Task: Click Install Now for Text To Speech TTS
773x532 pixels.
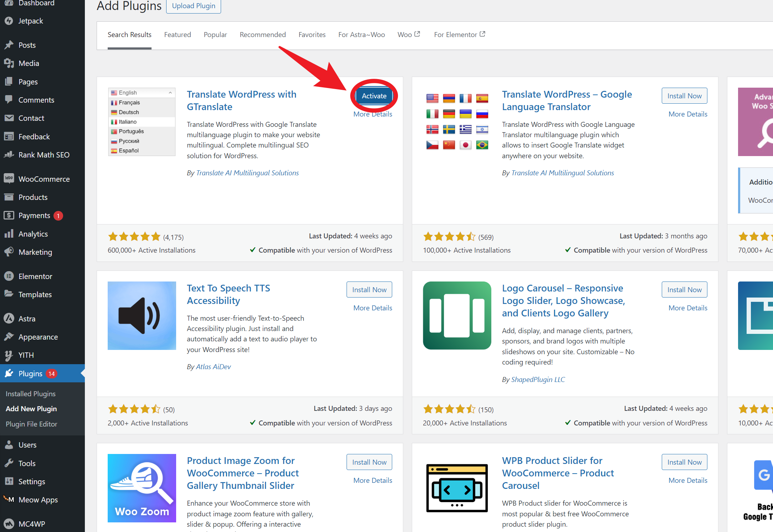Action: point(369,289)
